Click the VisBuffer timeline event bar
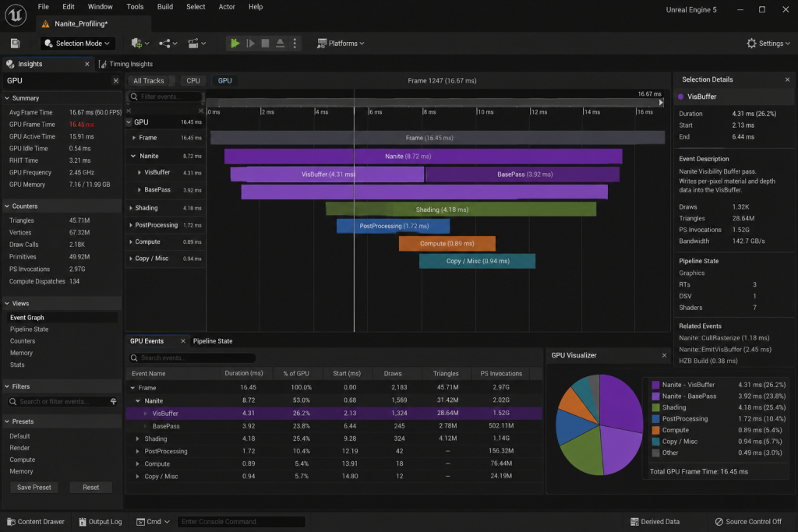798x532 pixels. point(327,174)
